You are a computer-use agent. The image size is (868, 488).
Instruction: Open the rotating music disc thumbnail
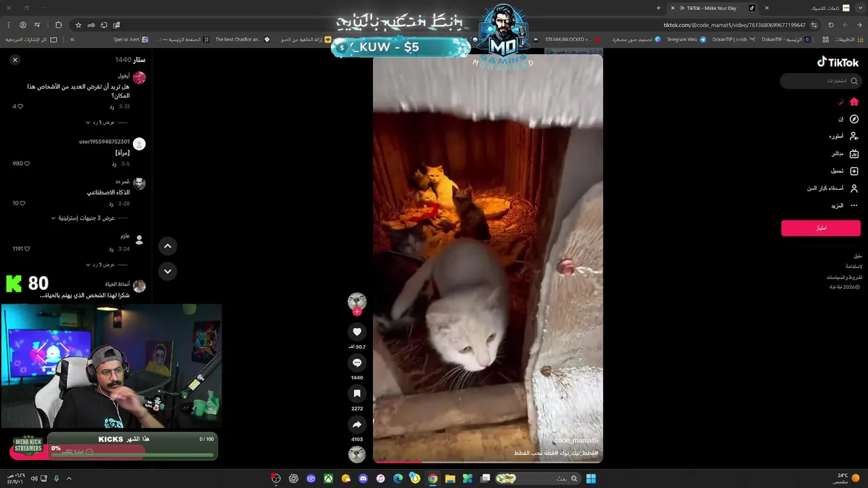pos(357,454)
